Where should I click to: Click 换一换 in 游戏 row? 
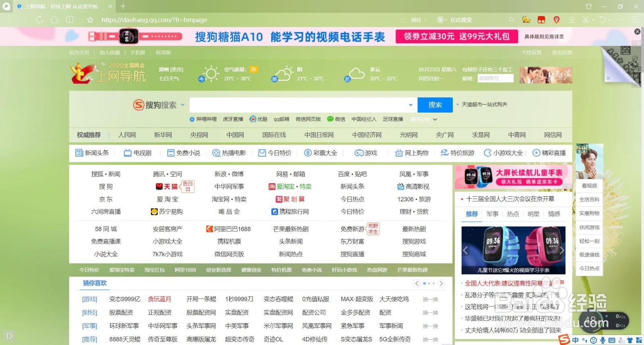[430, 300]
